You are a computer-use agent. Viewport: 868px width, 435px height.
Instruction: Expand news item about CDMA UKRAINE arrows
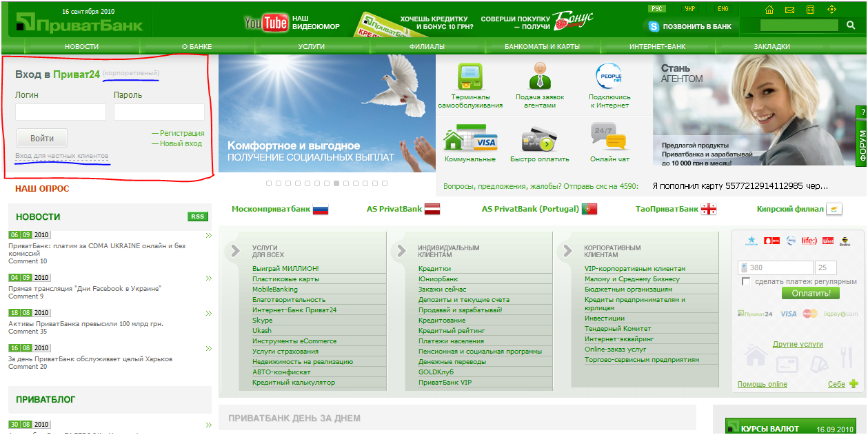(209, 236)
